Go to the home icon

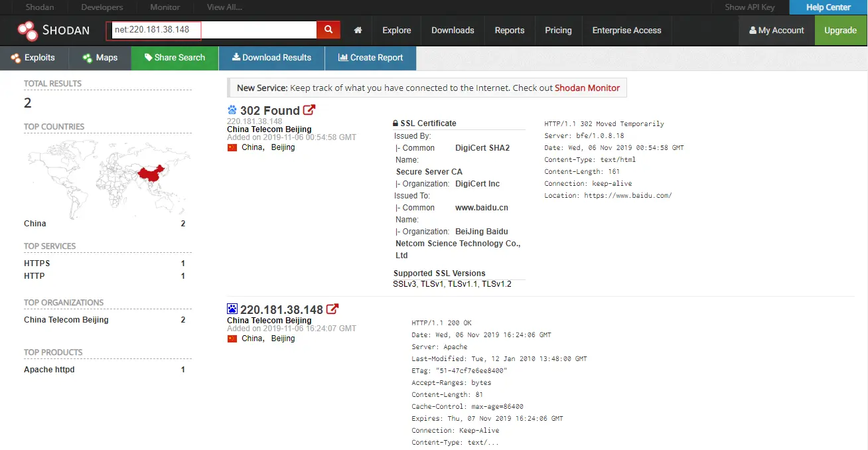click(358, 31)
